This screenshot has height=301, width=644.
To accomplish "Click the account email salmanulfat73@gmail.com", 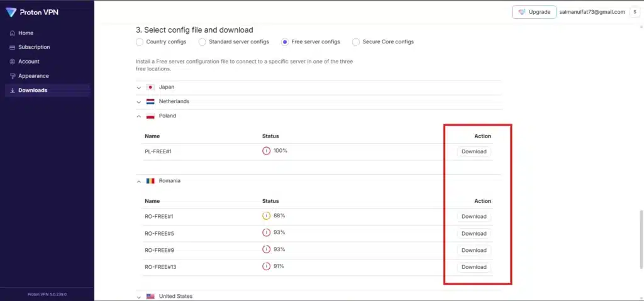I will click(592, 13).
